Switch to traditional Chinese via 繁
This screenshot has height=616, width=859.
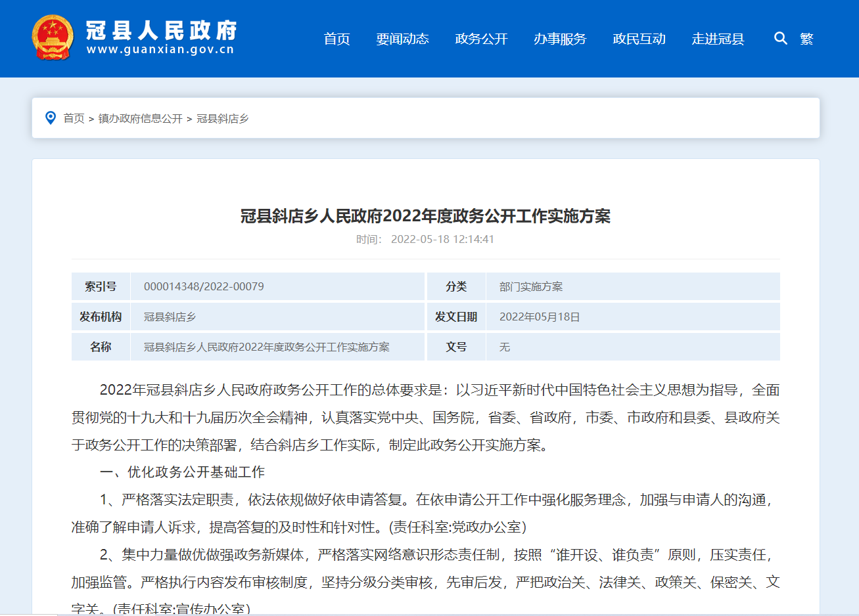806,39
